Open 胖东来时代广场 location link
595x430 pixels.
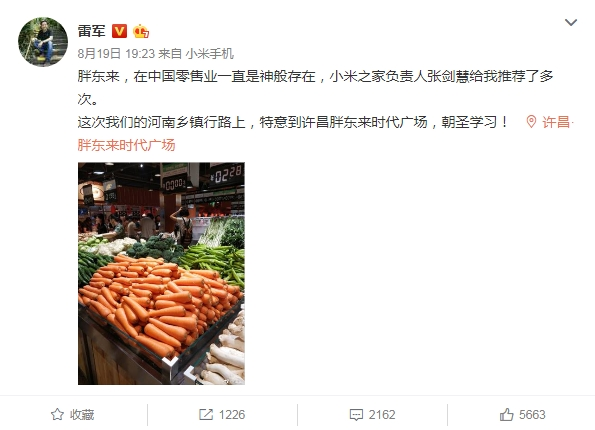click(126, 145)
